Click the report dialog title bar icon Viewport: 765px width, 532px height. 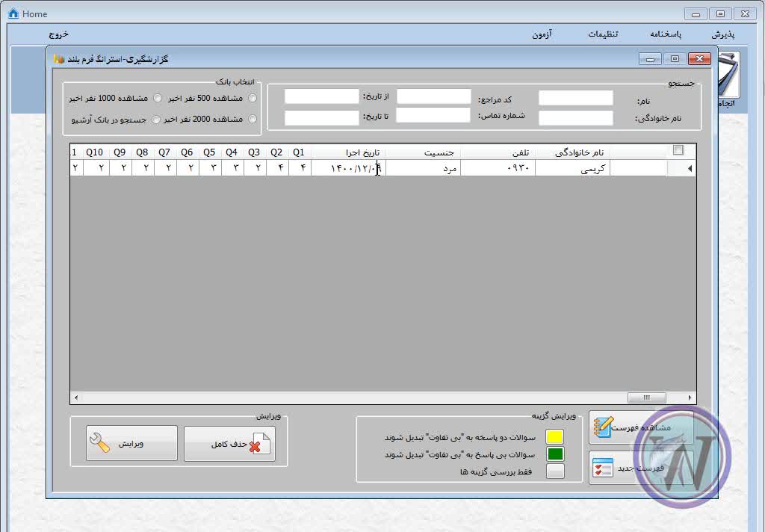58,59
